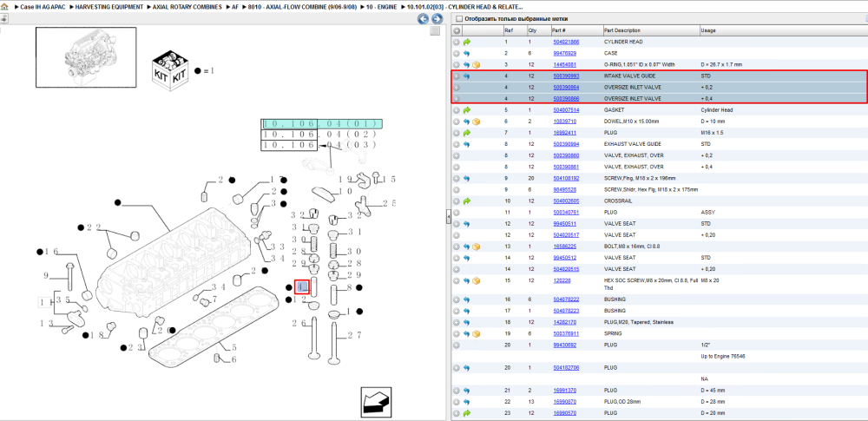Click the box icon in the O-RING row

pos(476,65)
